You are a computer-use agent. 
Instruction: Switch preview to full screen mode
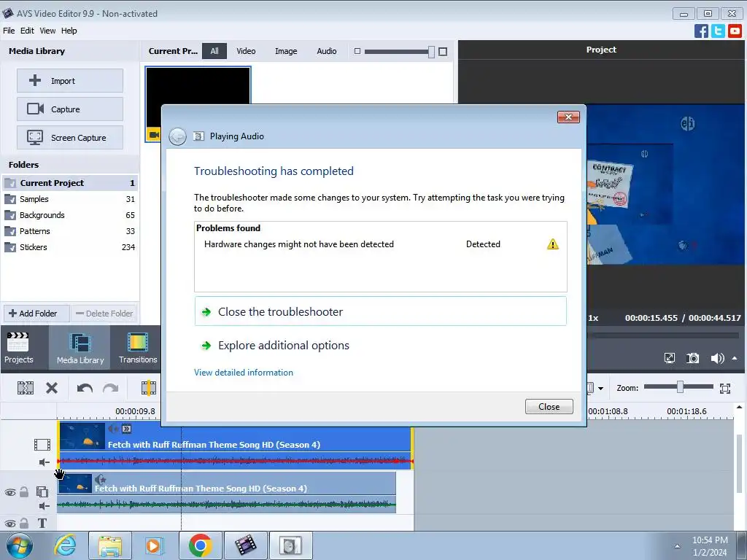(x=670, y=358)
